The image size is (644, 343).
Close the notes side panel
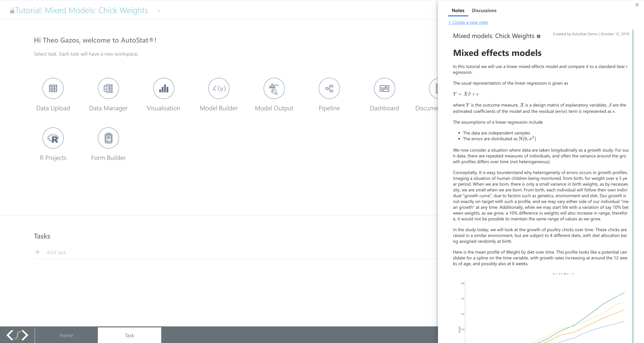[x=637, y=5]
